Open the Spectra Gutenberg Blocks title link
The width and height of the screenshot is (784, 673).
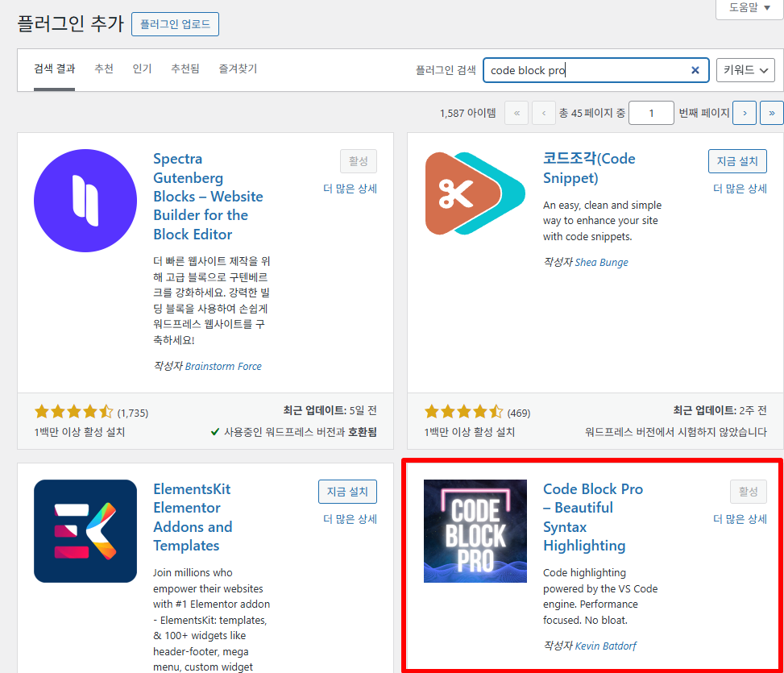point(208,197)
